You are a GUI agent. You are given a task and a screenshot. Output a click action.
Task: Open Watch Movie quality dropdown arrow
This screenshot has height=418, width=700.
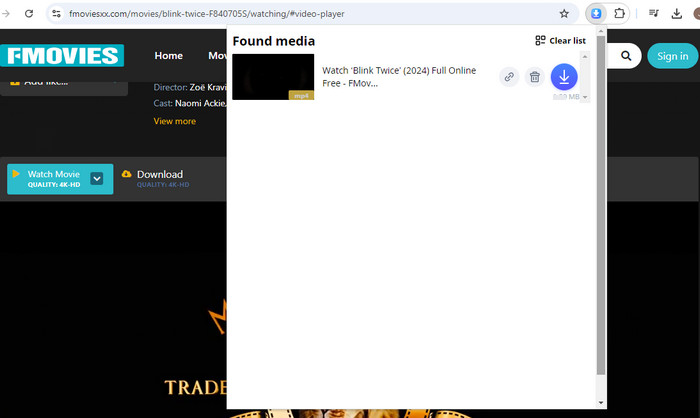click(x=97, y=179)
